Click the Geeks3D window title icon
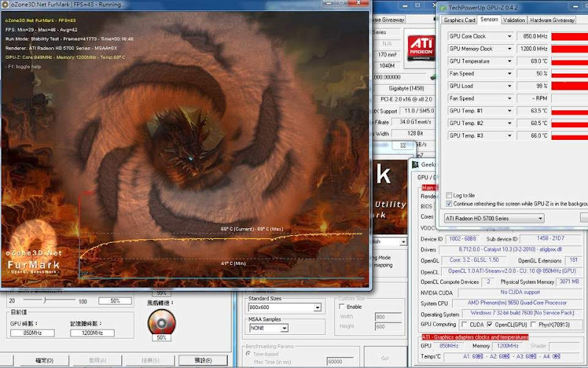 415,164
